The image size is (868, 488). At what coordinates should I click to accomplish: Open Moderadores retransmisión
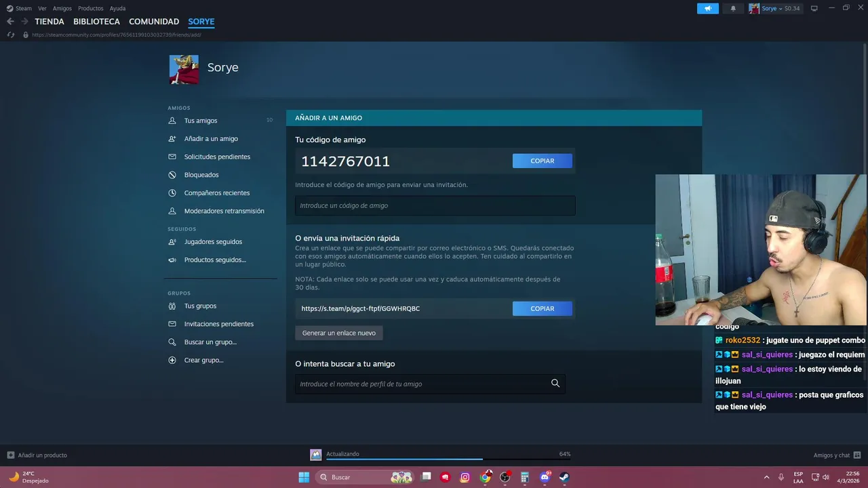pyautogui.click(x=224, y=211)
